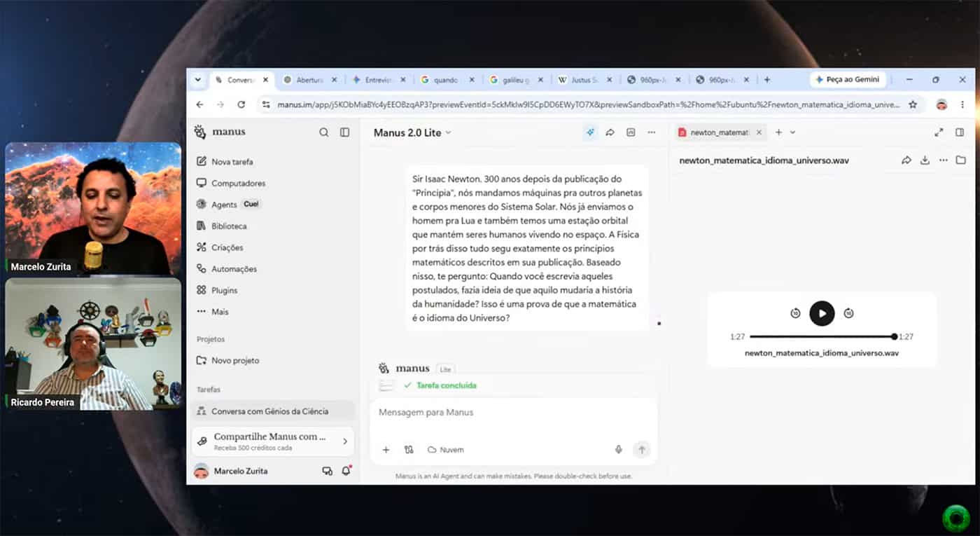Click the Peça ao Gemini button
980x536 pixels.
tap(848, 80)
